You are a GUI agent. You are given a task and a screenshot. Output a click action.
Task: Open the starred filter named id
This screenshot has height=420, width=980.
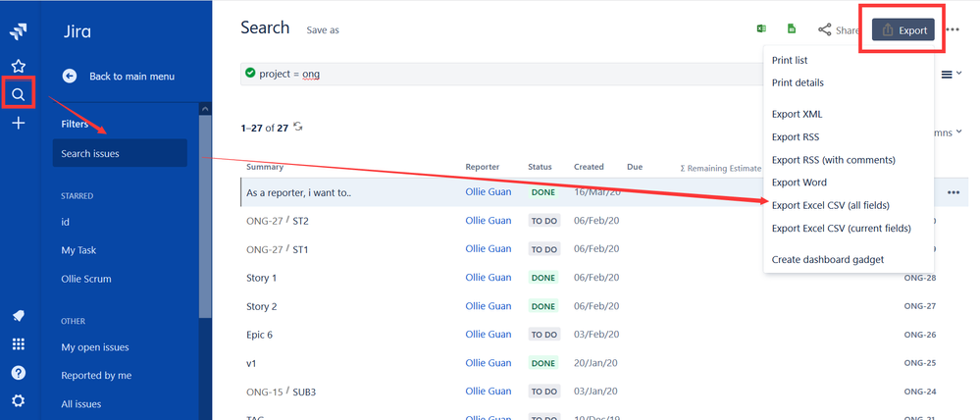(65, 222)
